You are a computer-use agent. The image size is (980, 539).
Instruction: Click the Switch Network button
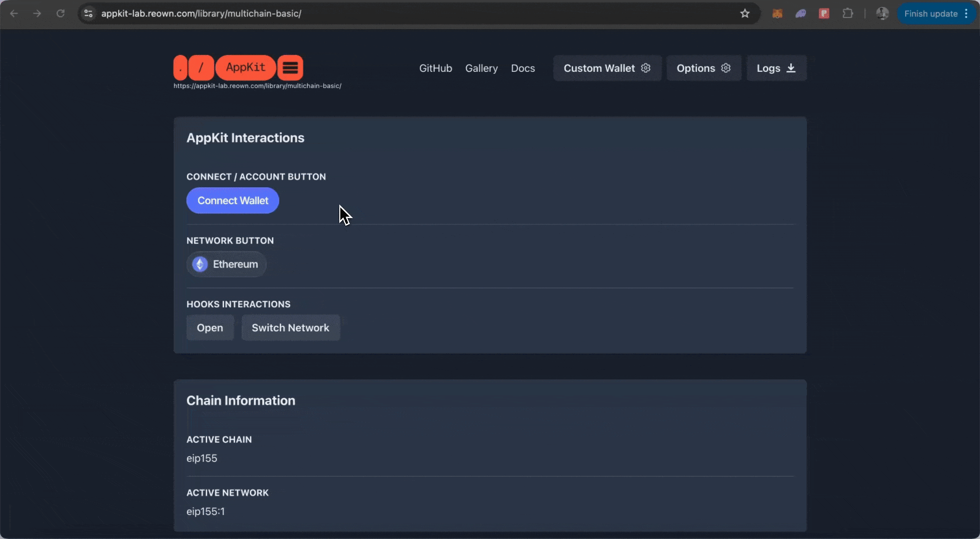coord(290,327)
